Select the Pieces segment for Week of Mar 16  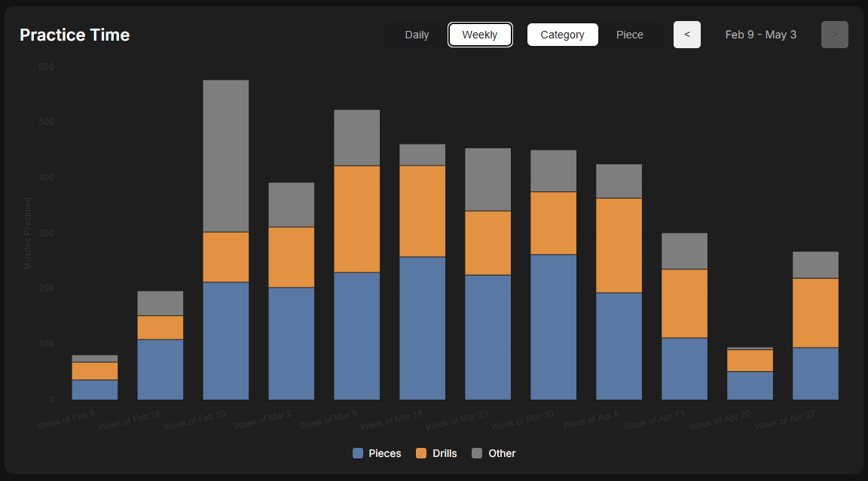(x=423, y=328)
